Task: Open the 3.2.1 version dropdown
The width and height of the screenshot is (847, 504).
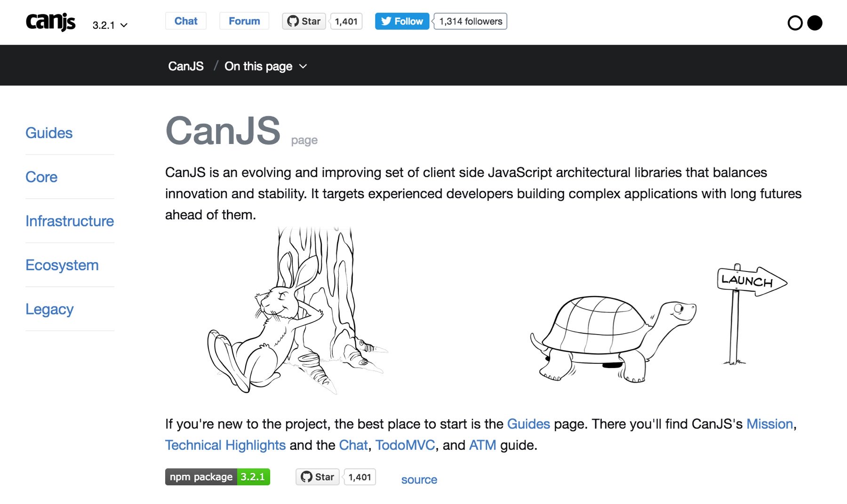Action: click(110, 25)
